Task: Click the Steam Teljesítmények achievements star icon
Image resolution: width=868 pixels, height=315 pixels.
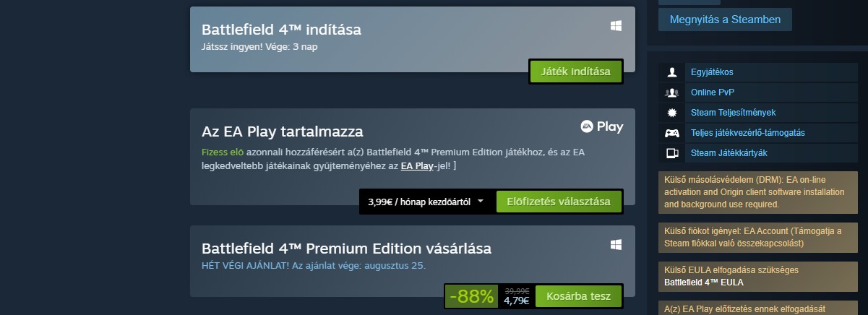Action: tap(672, 113)
